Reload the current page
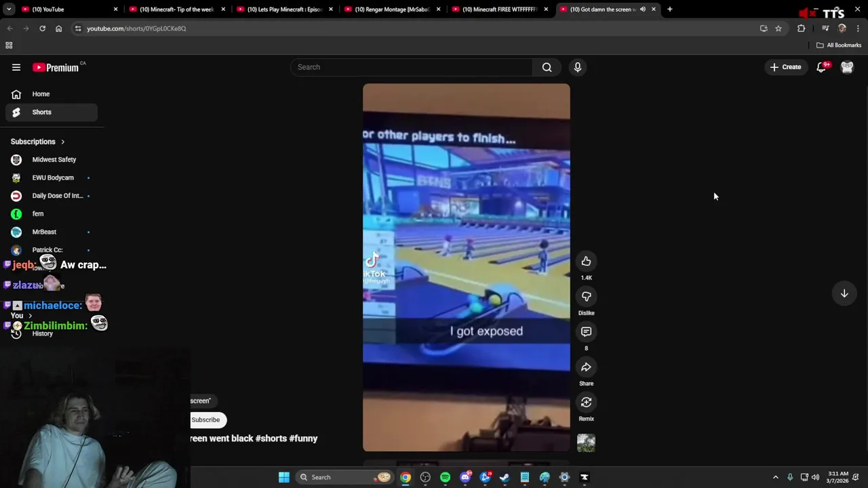 (x=42, y=28)
